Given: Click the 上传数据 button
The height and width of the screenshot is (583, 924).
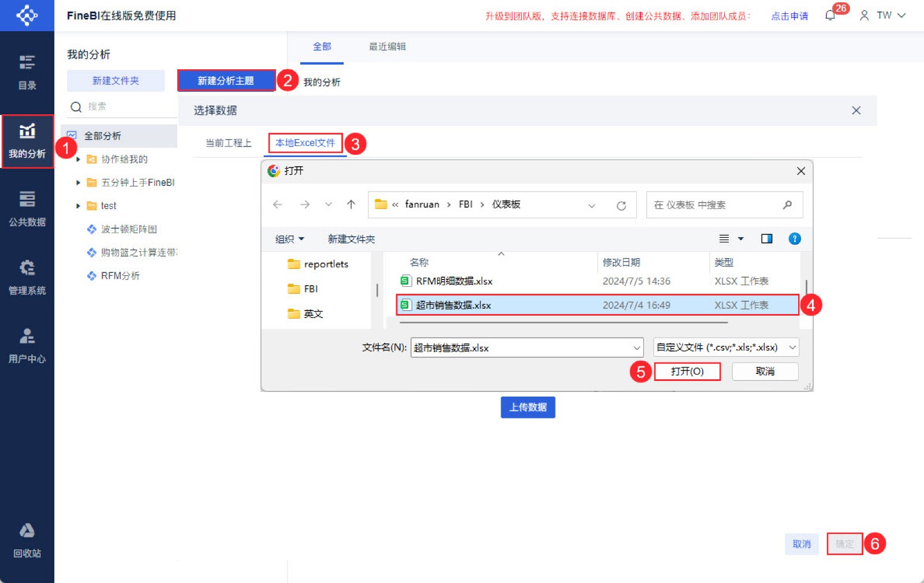Looking at the screenshot, I should pos(528,407).
